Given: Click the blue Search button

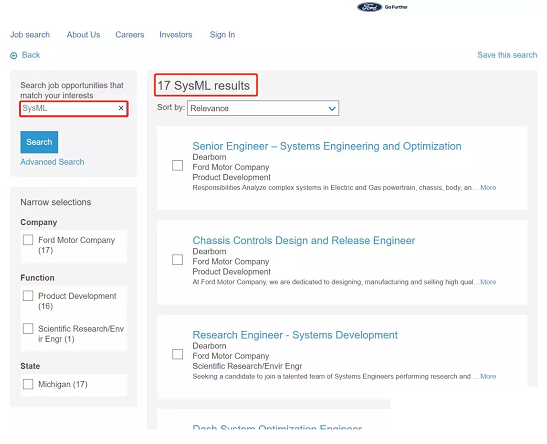Looking at the screenshot, I should pos(39,142).
